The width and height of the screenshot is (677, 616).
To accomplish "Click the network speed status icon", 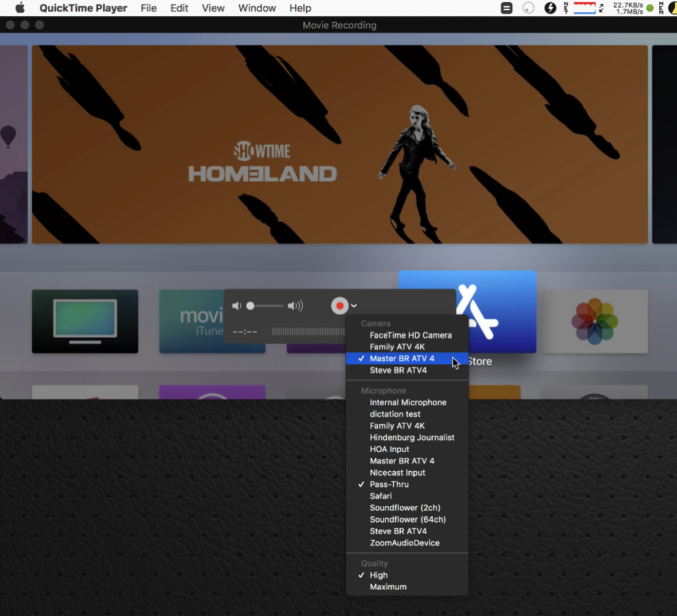I will [x=627, y=8].
